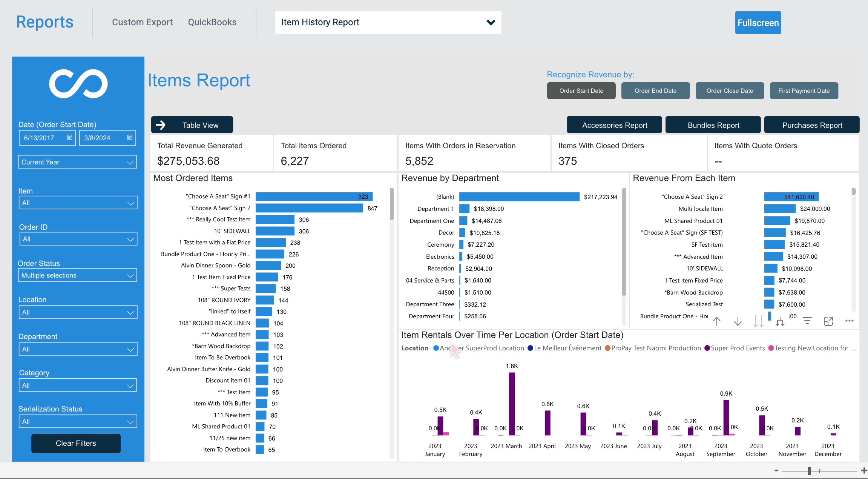Select the (Blank) department revenue bar
The width and height of the screenshot is (868, 479).
[x=519, y=197]
